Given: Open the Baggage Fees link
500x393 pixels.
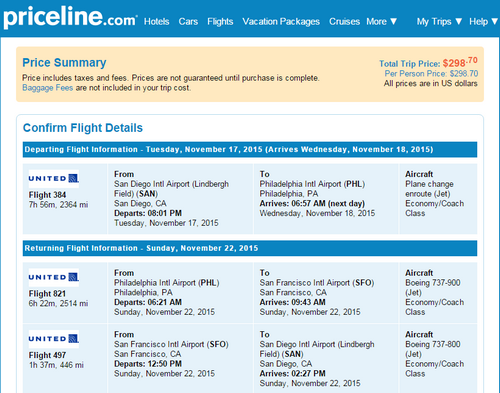Looking at the screenshot, I should [47, 88].
